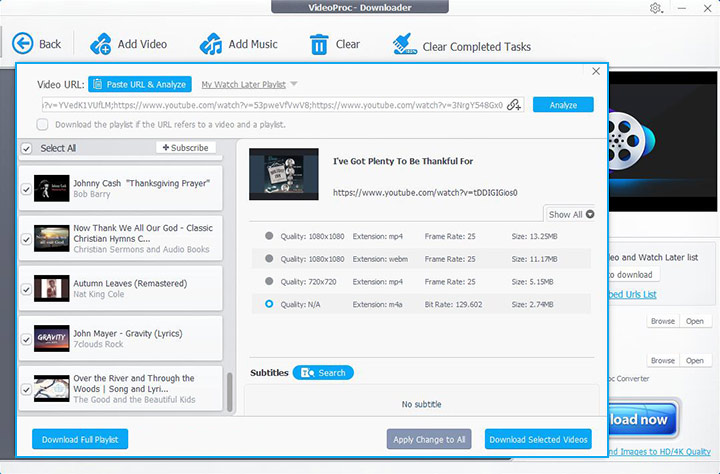Select the m4a audio format radio button
Screen dimensions: 720x474
point(269,304)
